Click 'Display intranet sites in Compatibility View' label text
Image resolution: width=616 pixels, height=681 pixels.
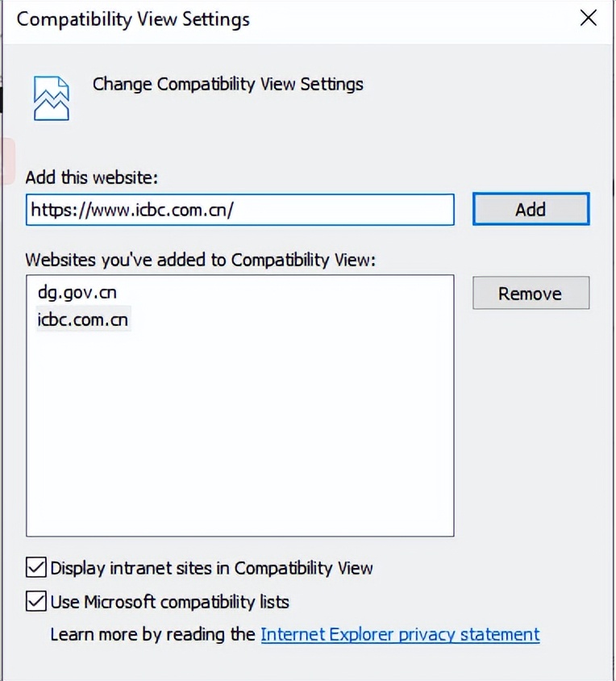point(211,568)
